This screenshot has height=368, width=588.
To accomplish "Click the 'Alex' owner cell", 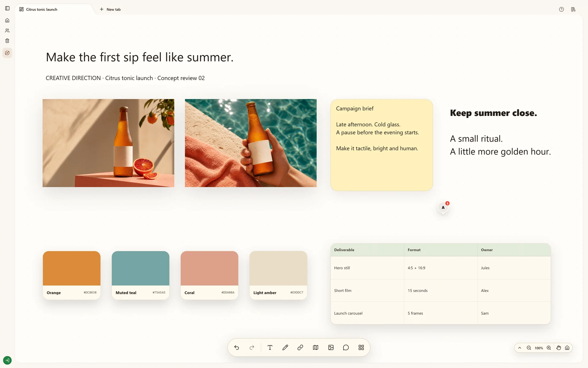I will [514, 290].
